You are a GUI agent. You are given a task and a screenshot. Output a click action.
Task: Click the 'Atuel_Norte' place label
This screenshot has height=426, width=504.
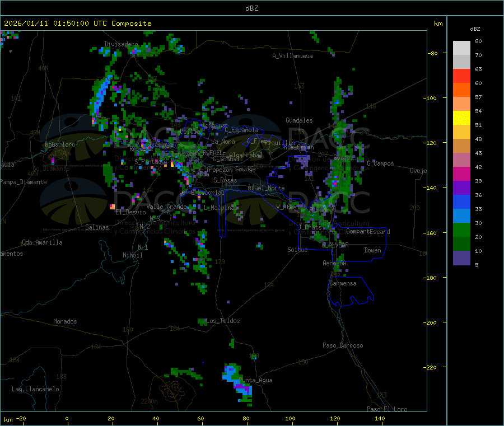(x=266, y=188)
